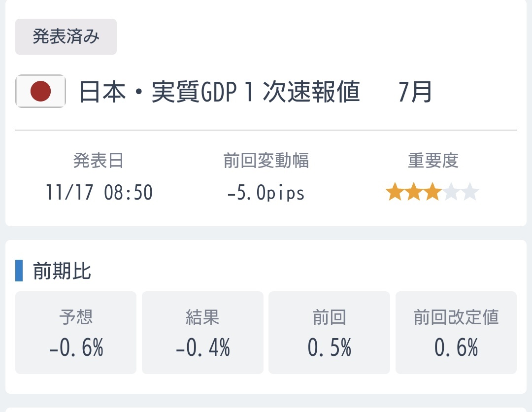The image size is (532, 412).
Task: Click the 発表日 label
Action: click(x=99, y=161)
